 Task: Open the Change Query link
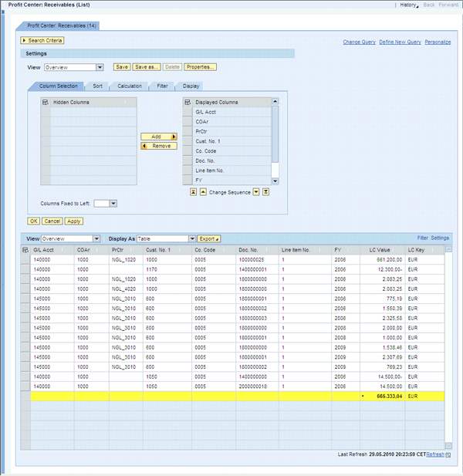(x=359, y=42)
